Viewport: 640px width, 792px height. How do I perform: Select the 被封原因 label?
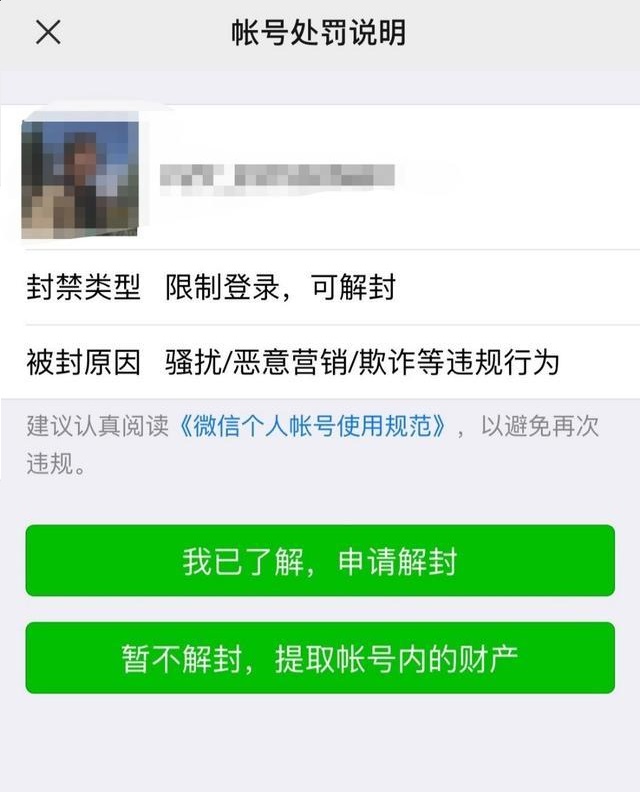click(x=83, y=362)
